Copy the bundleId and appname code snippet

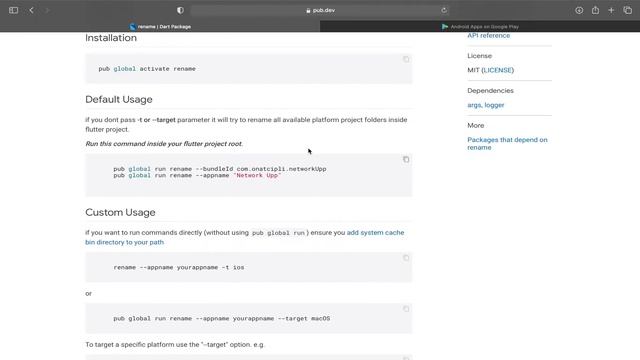click(x=406, y=159)
